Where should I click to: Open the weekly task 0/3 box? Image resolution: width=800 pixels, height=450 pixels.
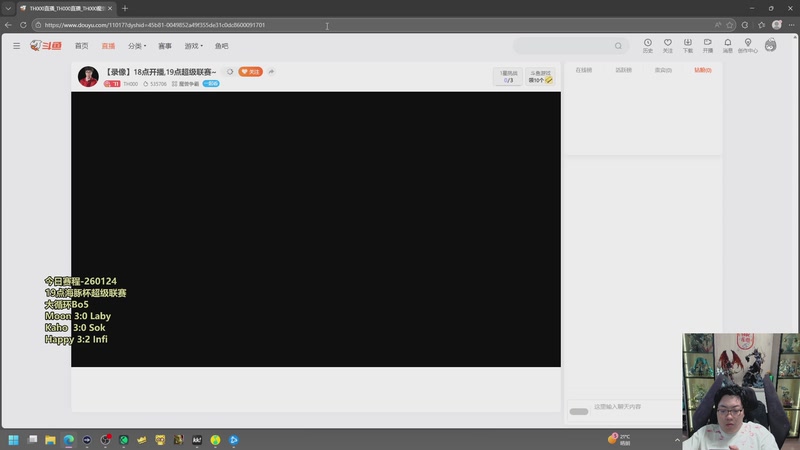(508, 77)
